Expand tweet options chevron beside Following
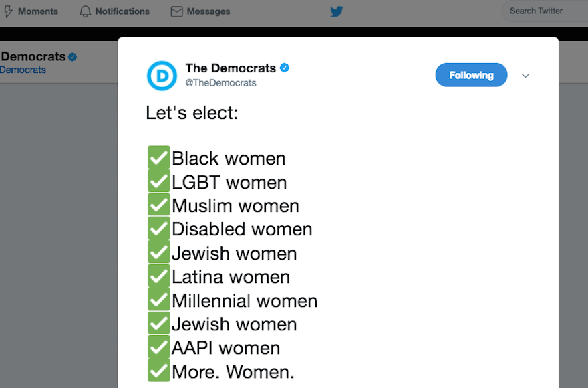Screen dimensions: 588x388 525,76
